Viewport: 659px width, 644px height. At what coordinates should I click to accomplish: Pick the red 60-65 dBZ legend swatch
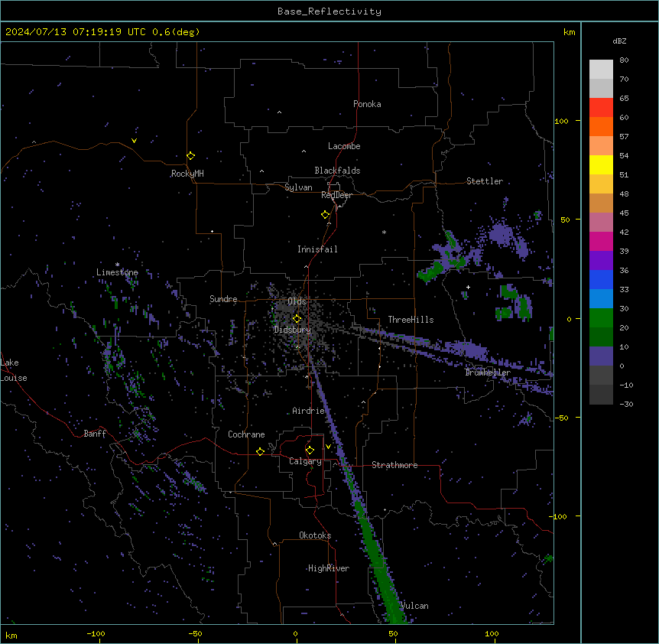[601, 108]
